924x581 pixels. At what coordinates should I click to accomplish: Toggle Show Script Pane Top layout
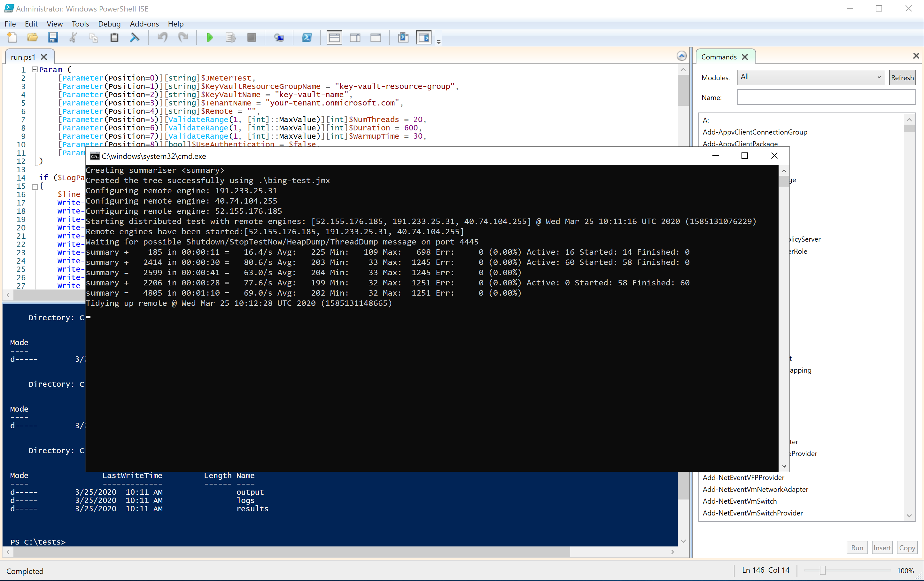pos(334,38)
